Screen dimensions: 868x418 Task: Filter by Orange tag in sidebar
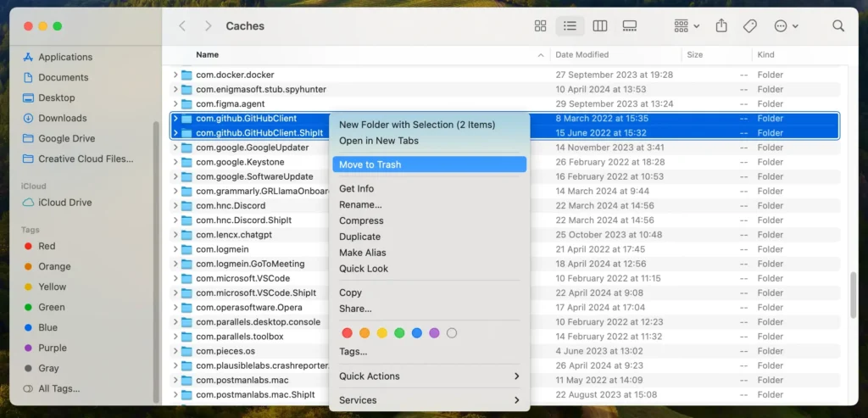(x=54, y=266)
